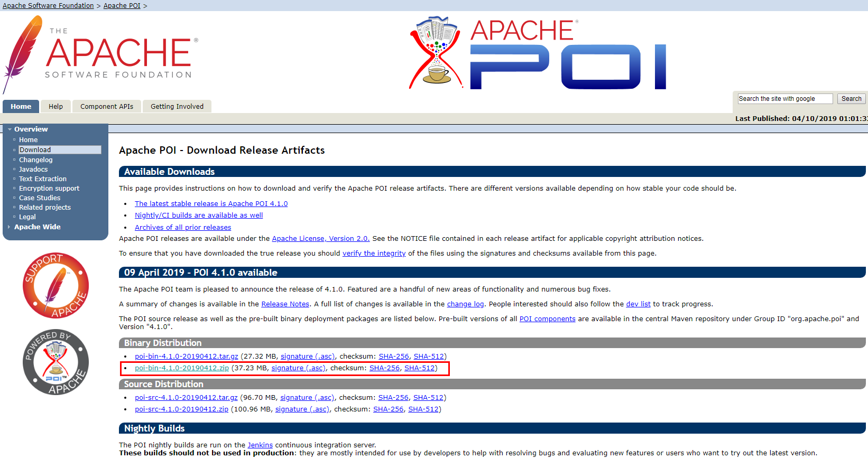This screenshot has height=459, width=868.
Task: Click the Support Apache round badge
Action: point(56,285)
